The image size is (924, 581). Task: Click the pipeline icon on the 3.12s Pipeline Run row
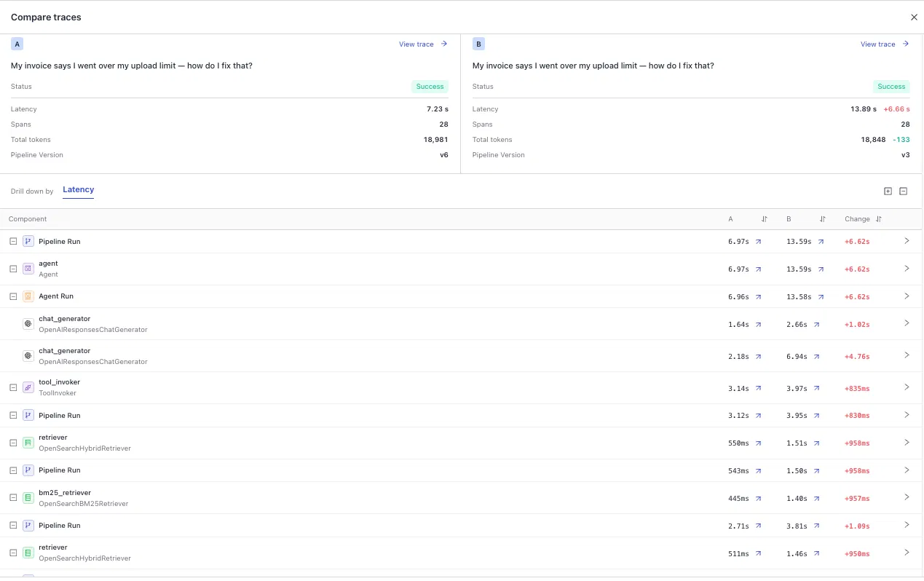28,415
